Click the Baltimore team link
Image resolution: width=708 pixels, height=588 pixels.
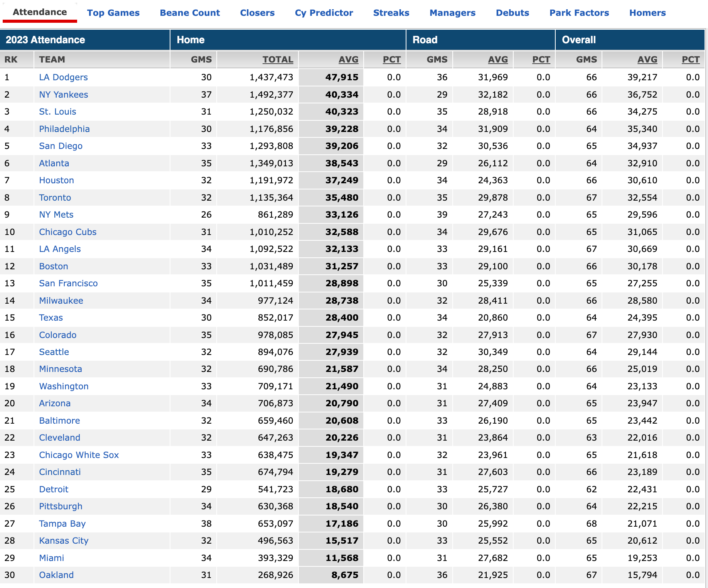click(x=59, y=421)
